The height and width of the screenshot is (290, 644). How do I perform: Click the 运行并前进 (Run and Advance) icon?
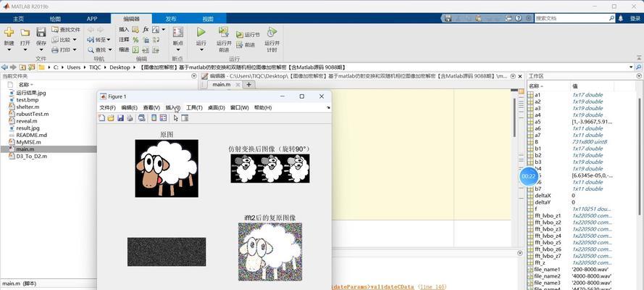pos(223,32)
